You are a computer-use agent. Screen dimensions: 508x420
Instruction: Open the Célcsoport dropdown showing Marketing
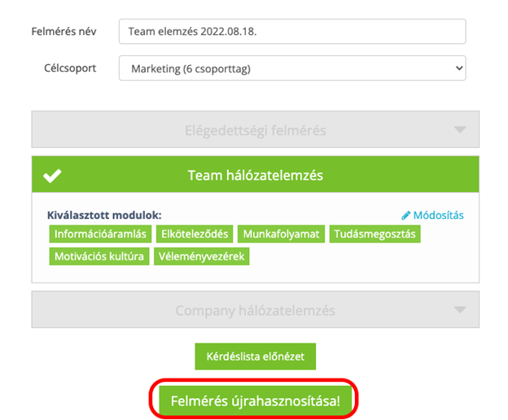(x=292, y=68)
